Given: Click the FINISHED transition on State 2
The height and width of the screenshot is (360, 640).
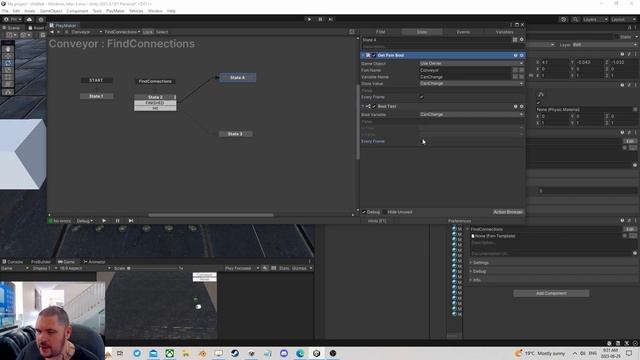Looking at the screenshot, I should tap(155, 103).
